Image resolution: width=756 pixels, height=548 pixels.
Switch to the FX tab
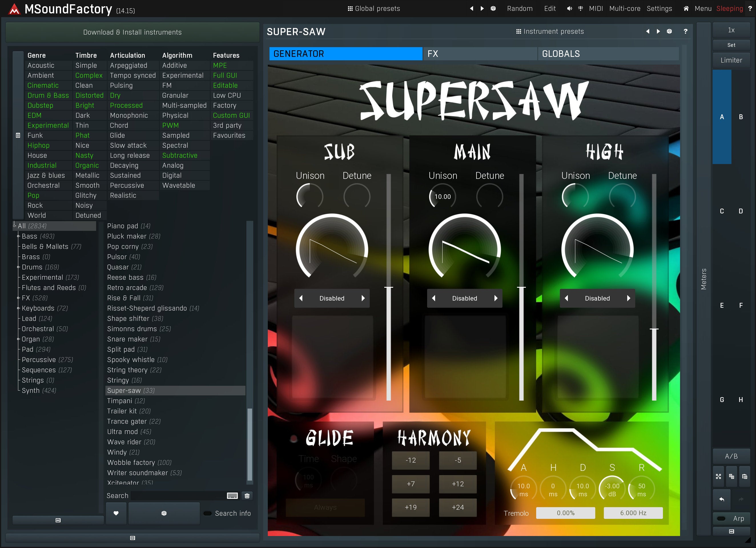(479, 54)
